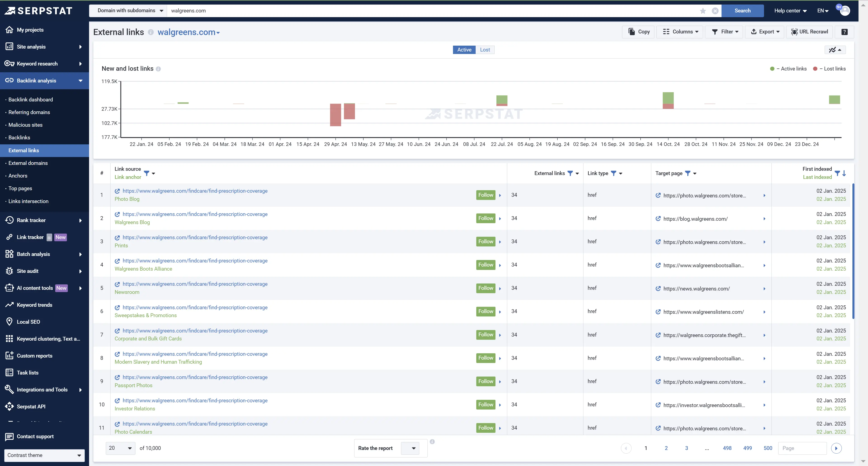Open external link icon for Photo Blog row
The height and width of the screenshot is (466, 868).
pos(117,191)
